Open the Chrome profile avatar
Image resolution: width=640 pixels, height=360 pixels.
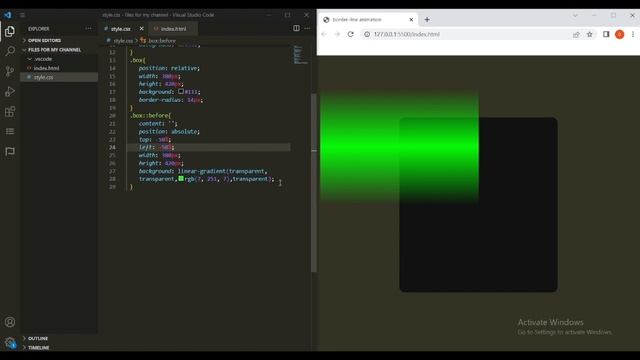[x=620, y=34]
